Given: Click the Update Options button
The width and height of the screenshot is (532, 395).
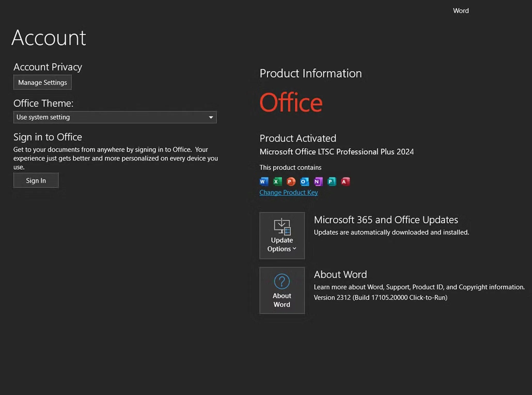Looking at the screenshot, I should 282,236.
